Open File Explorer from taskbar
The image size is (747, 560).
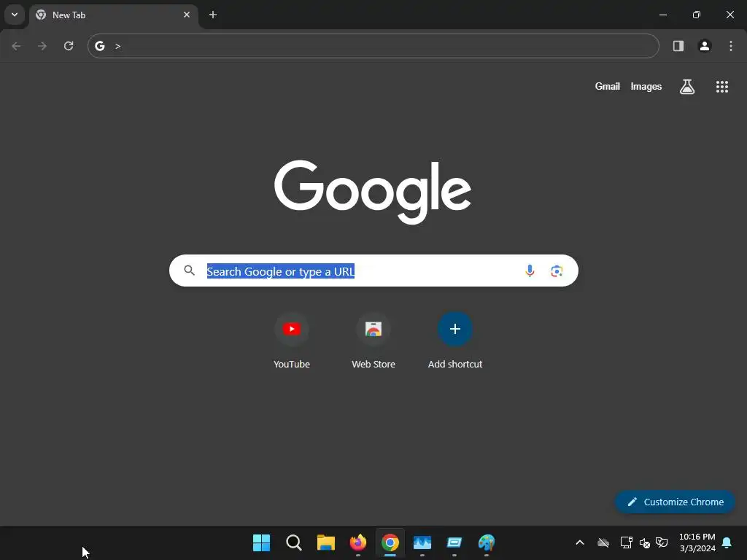[x=326, y=542]
